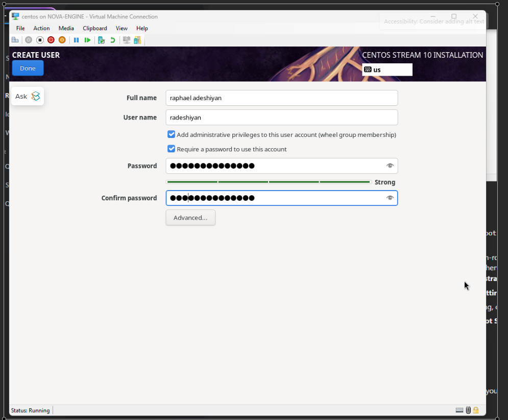This screenshot has height=420, width=508.
Task: Pause the virtual machine
Action: coord(76,40)
